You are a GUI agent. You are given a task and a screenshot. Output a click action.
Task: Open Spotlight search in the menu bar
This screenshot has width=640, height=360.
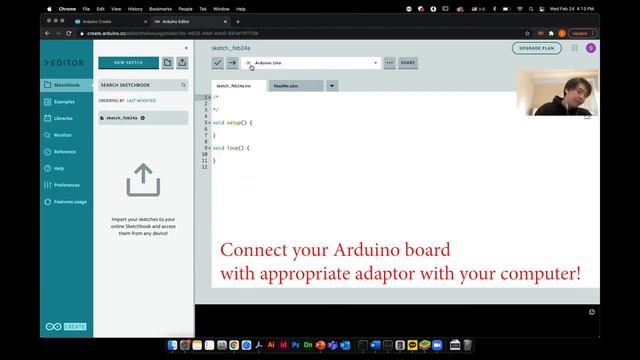point(531,9)
